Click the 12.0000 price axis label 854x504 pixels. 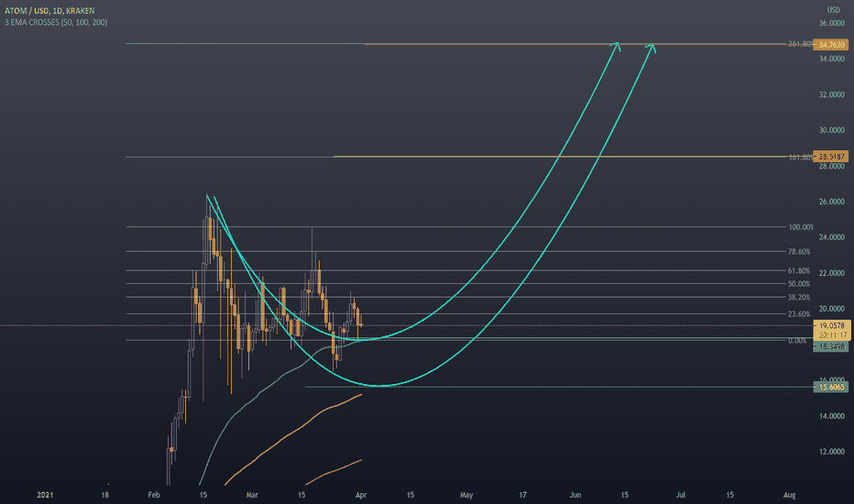click(832, 452)
